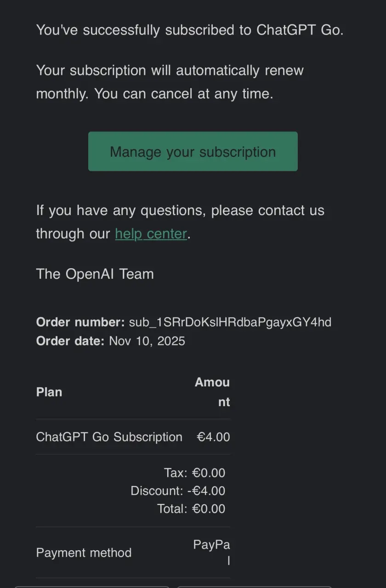Open the Manage your subscription button

pyautogui.click(x=193, y=152)
